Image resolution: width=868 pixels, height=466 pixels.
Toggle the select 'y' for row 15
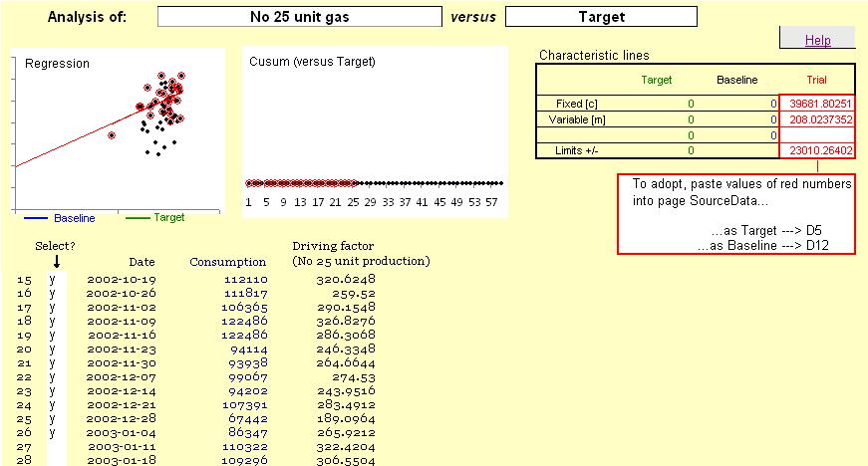tap(53, 280)
